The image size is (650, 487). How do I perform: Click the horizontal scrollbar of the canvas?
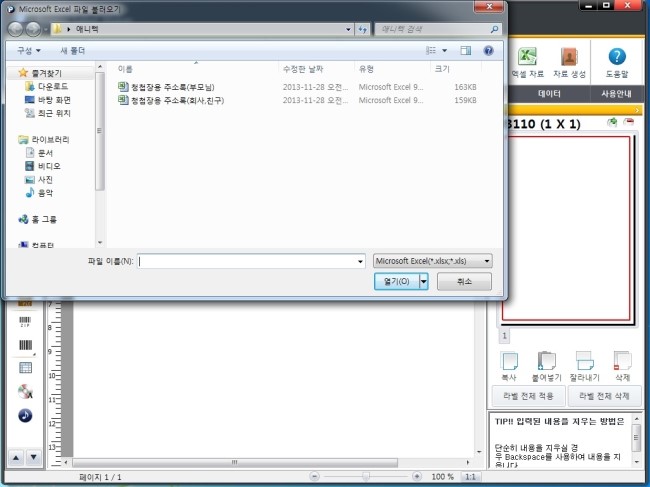click(x=235, y=462)
